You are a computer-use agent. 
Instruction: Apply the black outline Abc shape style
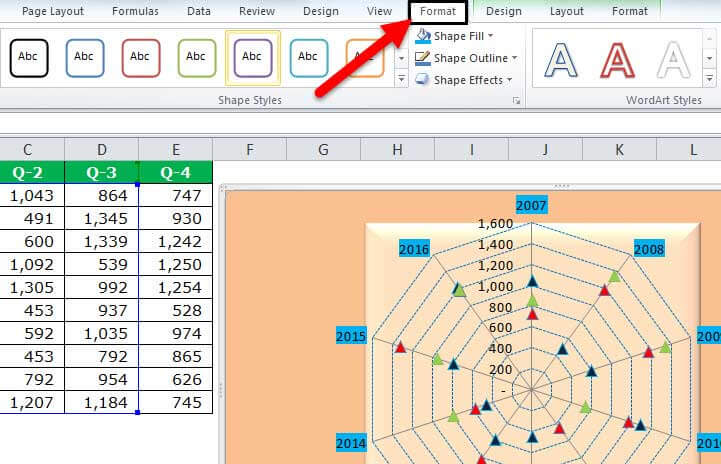pos(29,58)
